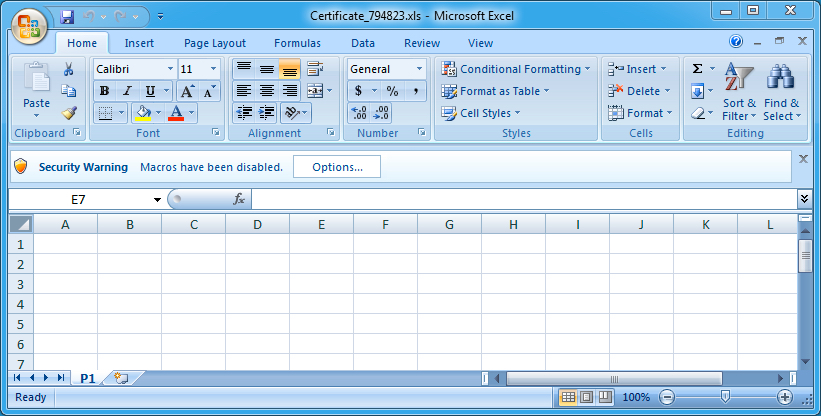Viewport: 821px width, 416px height.
Task: Toggle Align Text Left
Action: [x=244, y=91]
